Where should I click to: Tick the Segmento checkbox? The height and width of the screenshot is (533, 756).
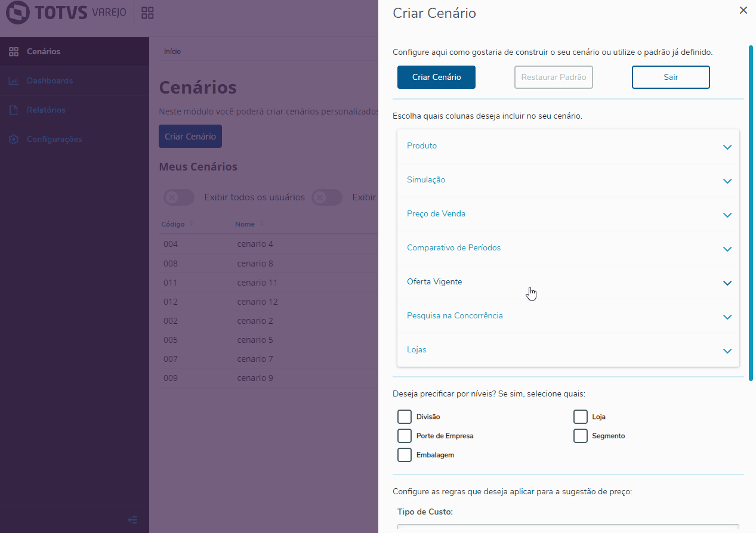(581, 436)
